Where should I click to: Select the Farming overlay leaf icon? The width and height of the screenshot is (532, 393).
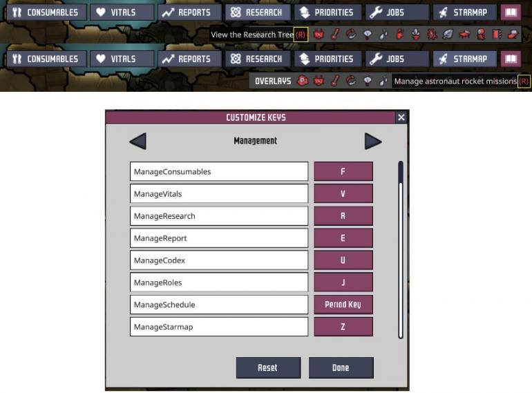pos(448,35)
